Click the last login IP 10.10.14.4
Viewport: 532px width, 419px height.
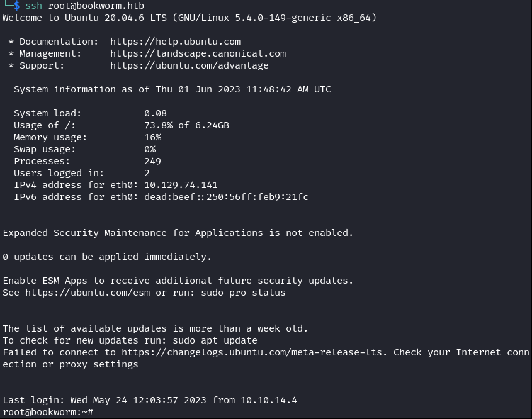pos(268,400)
